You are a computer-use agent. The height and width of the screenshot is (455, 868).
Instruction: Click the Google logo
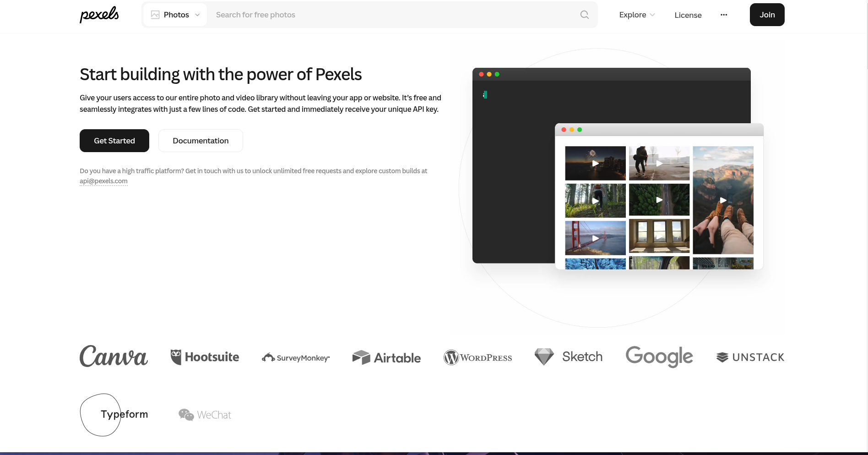point(659,356)
